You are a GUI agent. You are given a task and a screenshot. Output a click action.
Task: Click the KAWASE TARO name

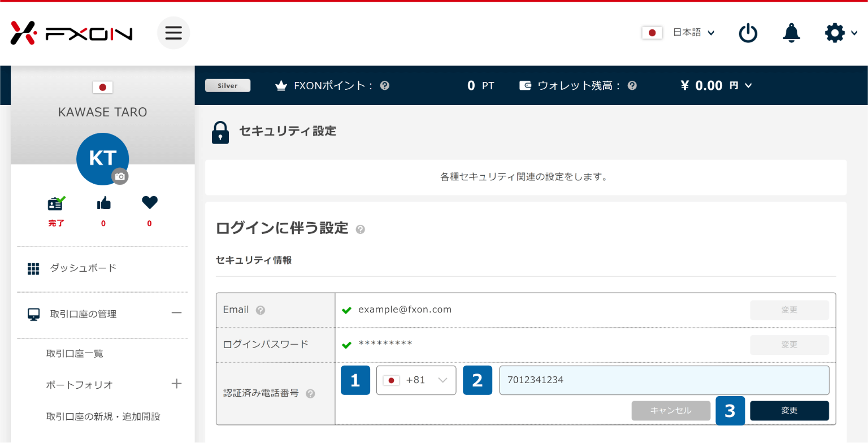102,112
